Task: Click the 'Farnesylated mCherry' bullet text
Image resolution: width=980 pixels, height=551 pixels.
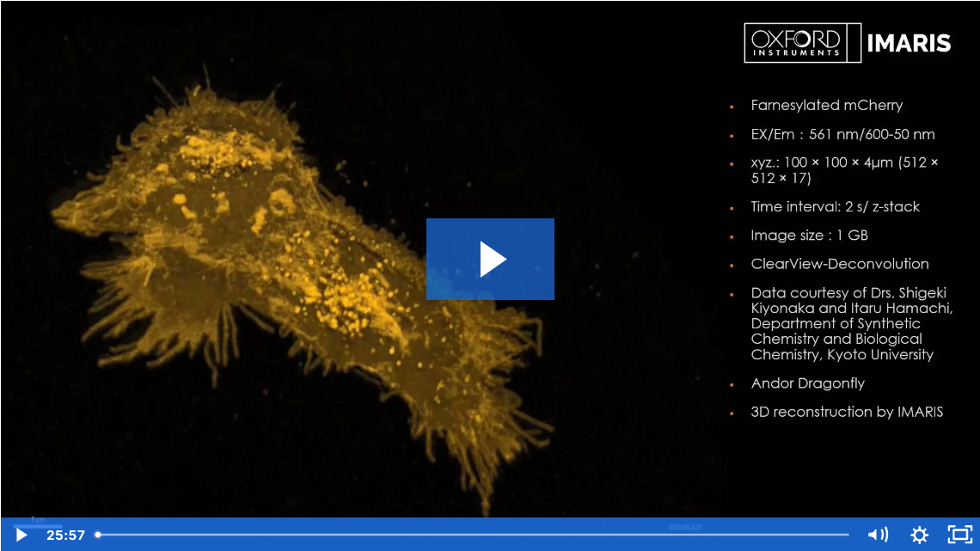Action: coord(826,105)
